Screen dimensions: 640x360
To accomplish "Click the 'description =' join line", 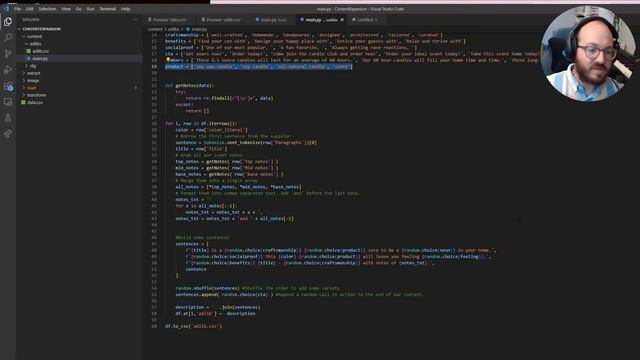I will pos(218,307).
